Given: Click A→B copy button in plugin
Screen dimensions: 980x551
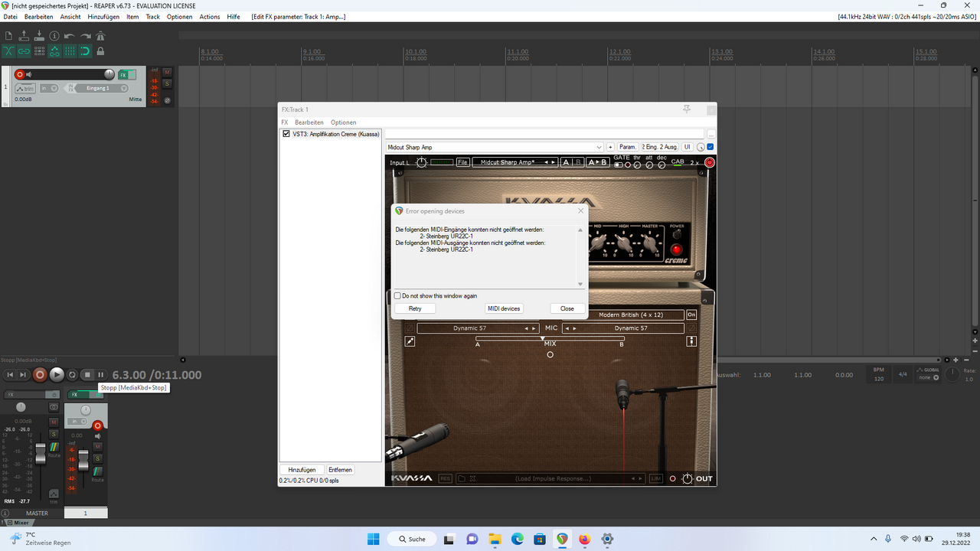Looking at the screenshot, I should click(x=599, y=162).
